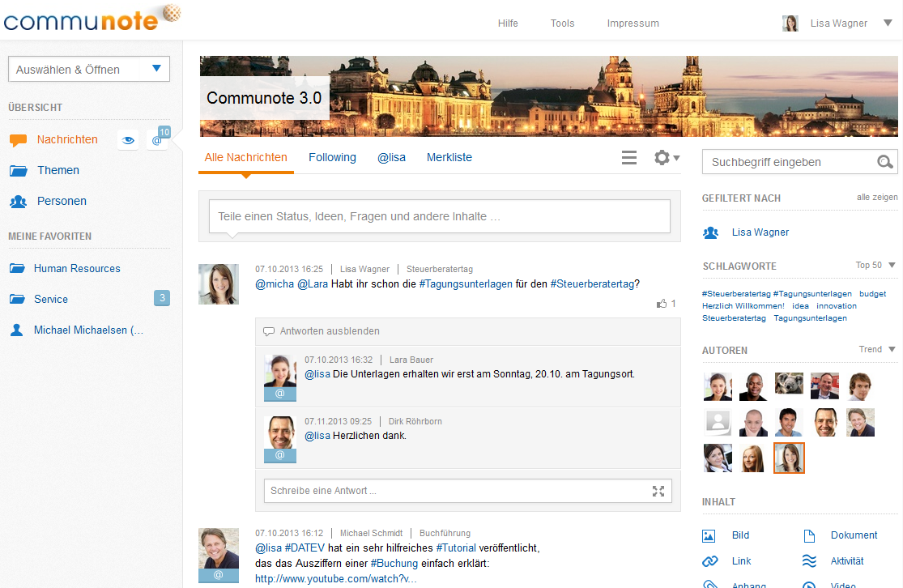This screenshot has height=588, width=903.
Task: Click the search magnifier icon
Action: click(884, 163)
